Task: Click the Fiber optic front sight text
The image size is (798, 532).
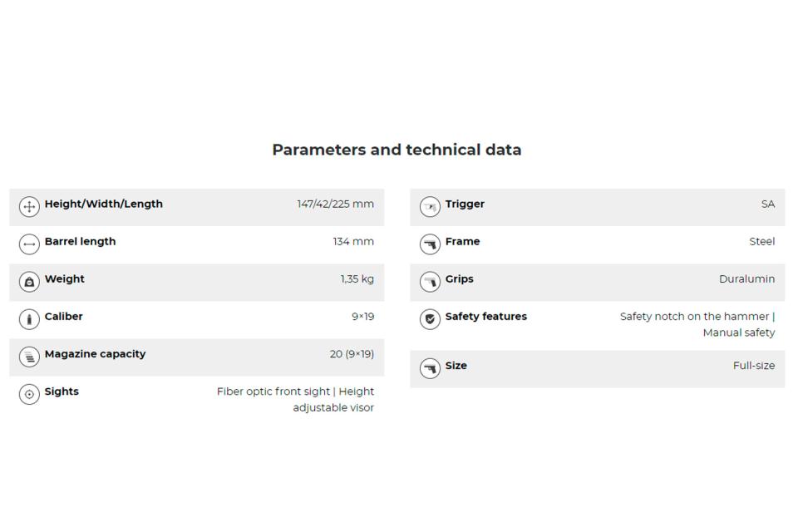Action: (x=274, y=392)
